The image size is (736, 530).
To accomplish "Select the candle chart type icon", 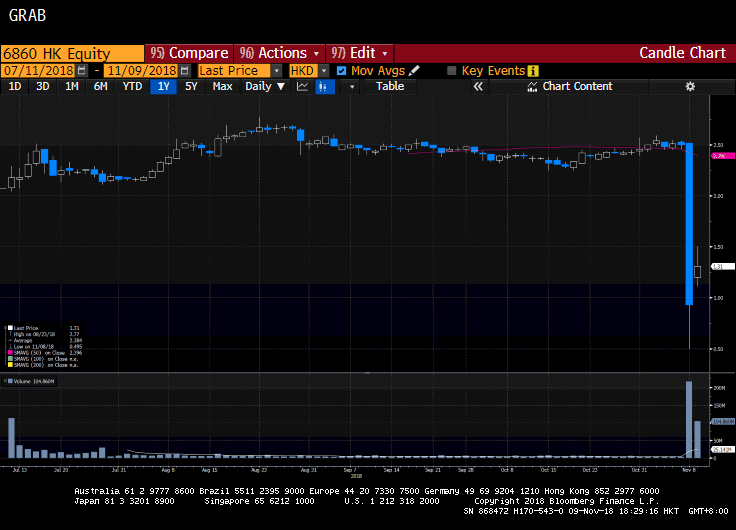I will click(323, 86).
